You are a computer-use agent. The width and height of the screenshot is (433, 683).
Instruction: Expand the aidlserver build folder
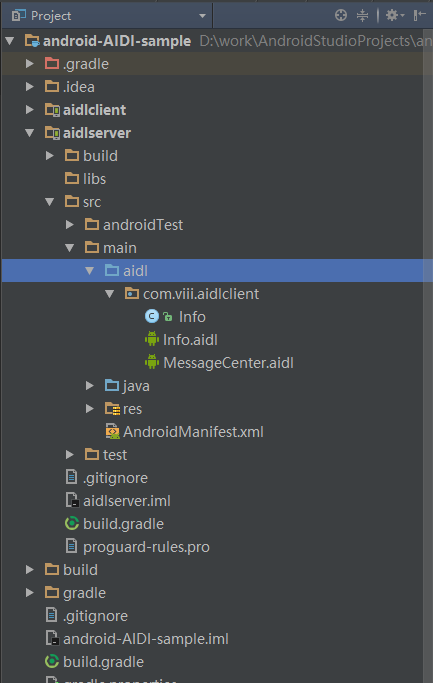point(50,156)
